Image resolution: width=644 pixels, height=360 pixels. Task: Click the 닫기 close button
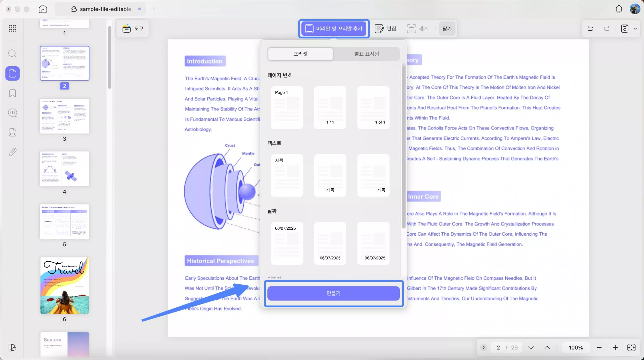point(447,29)
